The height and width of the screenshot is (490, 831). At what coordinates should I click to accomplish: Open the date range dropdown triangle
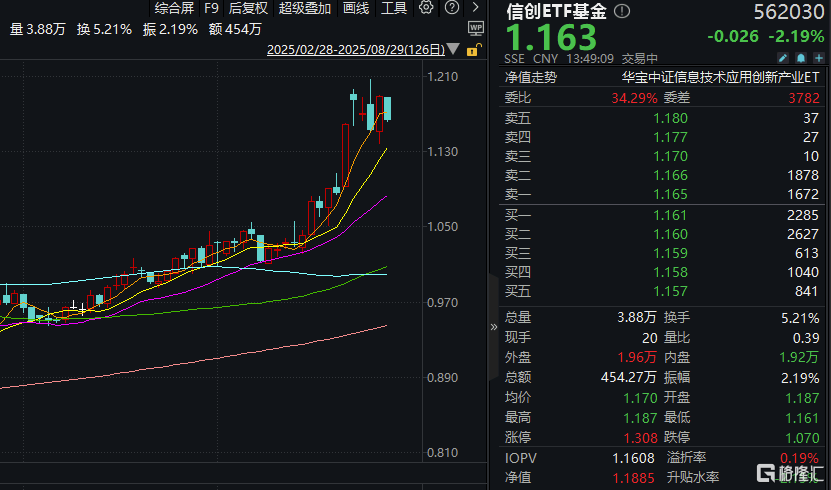point(453,49)
